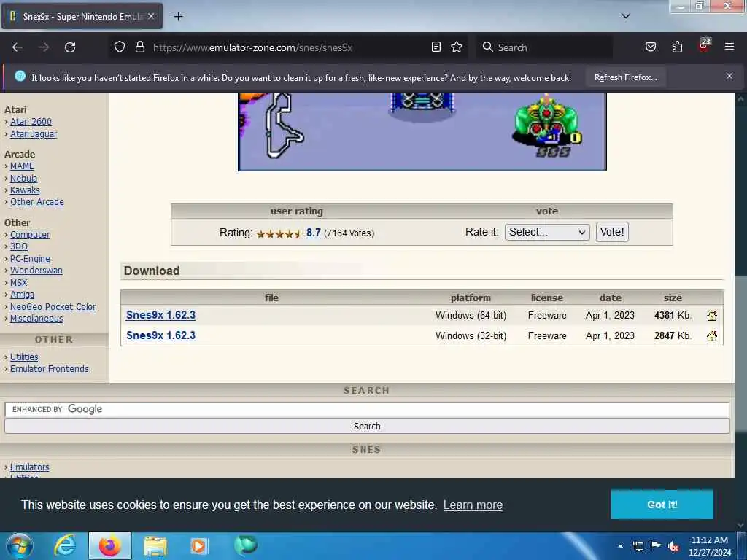The width and height of the screenshot is (747, 560).
Task: Open the Action Center flag tray icon
Action: (656, 545)
